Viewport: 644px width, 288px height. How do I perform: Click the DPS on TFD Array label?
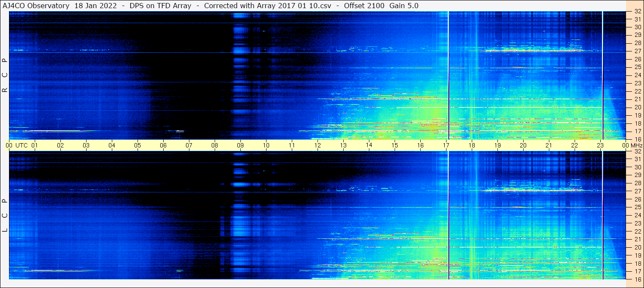[160, 6]
